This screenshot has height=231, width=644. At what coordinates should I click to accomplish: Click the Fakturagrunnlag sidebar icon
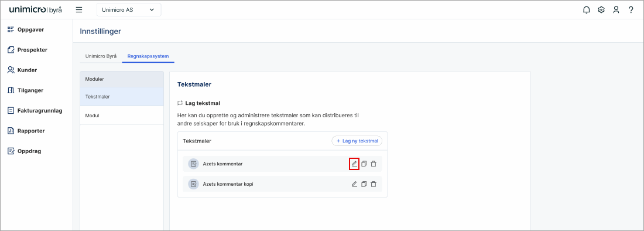pyautogui.click(x=11, y=111)
